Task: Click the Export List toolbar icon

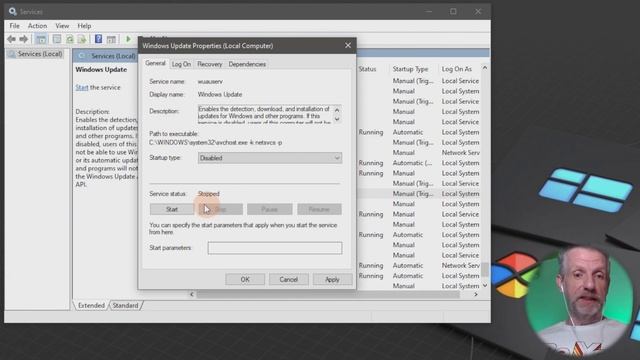Action: pyautogui.click(x=82, y=39)
